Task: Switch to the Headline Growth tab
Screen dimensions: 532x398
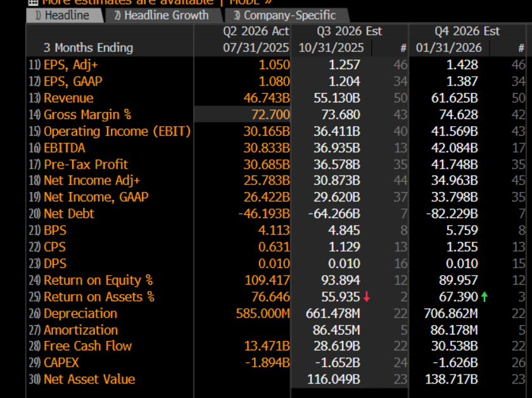Action: (161, 15)
